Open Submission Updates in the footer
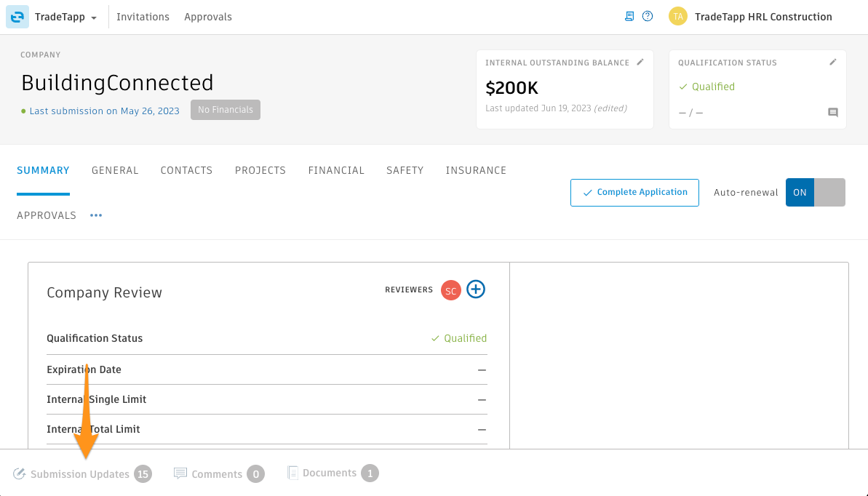This screenshot has height=496, width=868. 80,474
